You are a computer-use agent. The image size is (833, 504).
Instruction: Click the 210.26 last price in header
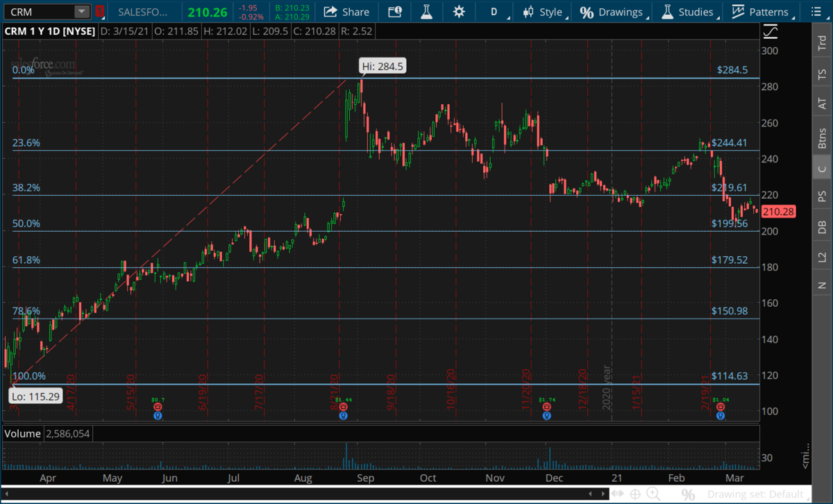click(x=206, y=12)
